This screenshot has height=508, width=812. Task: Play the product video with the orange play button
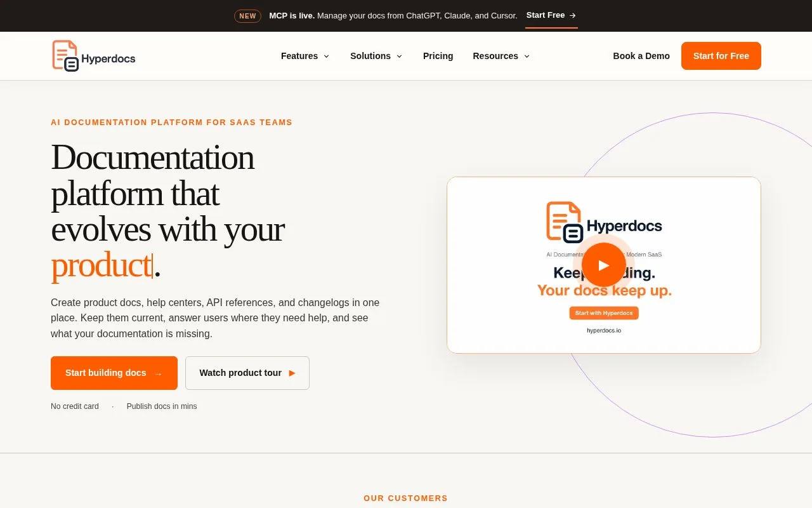604,265
